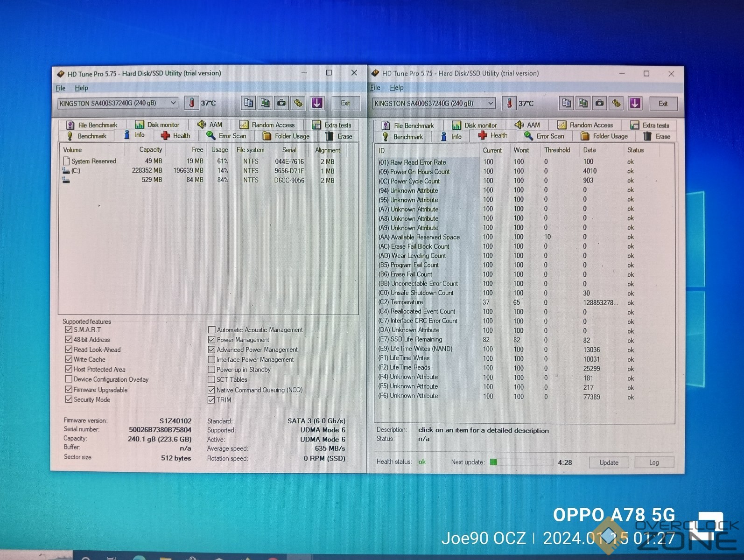
Task: Click the Next update progress bar
Action: (520, 462)
